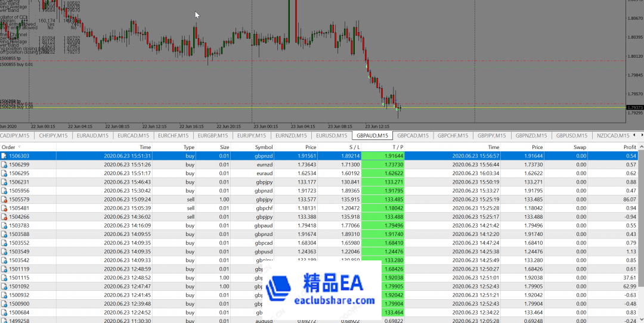Click the order icon beside 1506299

(4, 164)
